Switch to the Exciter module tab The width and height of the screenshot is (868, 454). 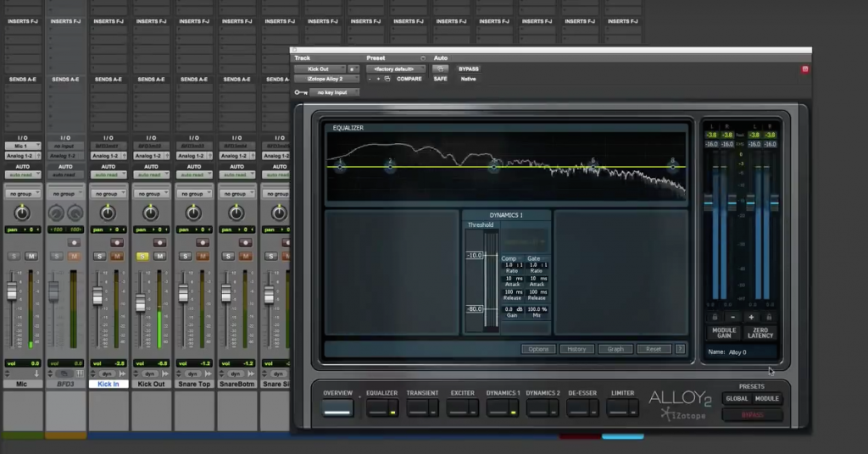462,408
